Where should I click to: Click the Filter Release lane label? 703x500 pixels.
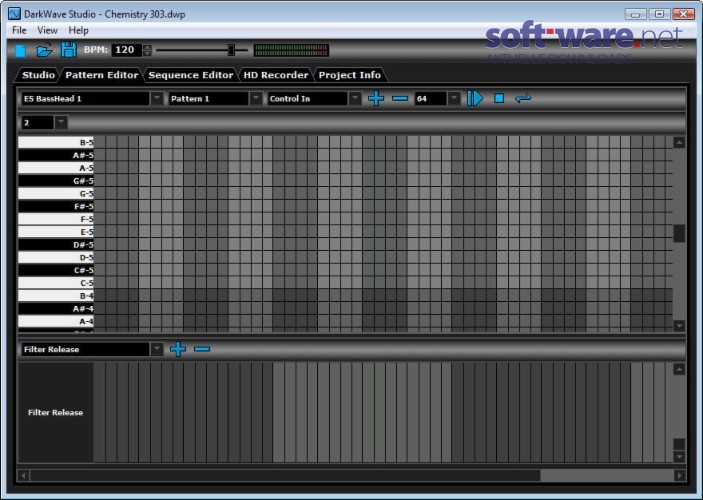(56, 413)
